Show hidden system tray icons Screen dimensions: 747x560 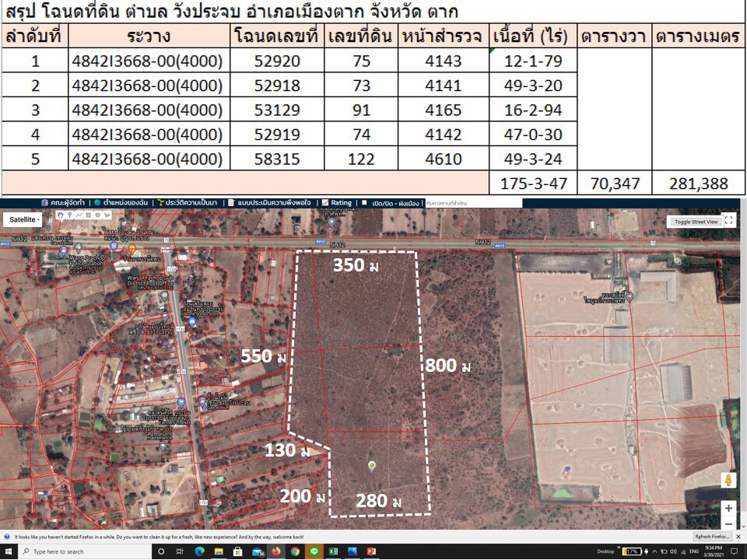[654, 551]
